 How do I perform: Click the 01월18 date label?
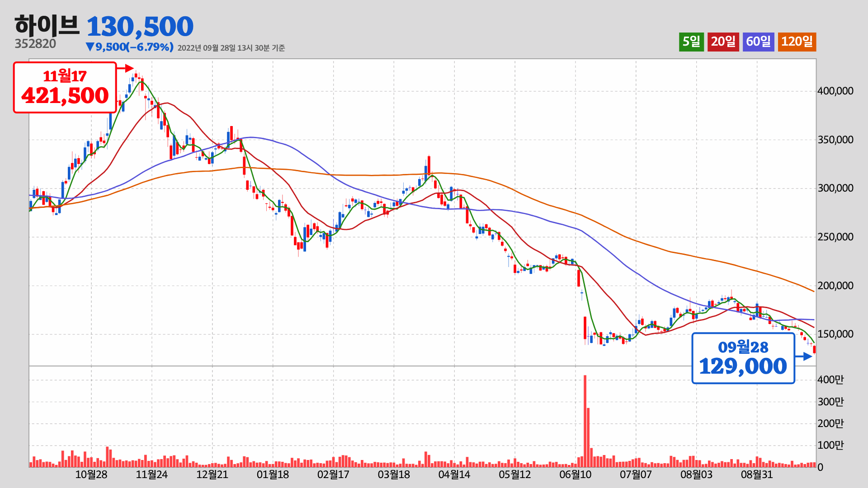coord(273,475)
